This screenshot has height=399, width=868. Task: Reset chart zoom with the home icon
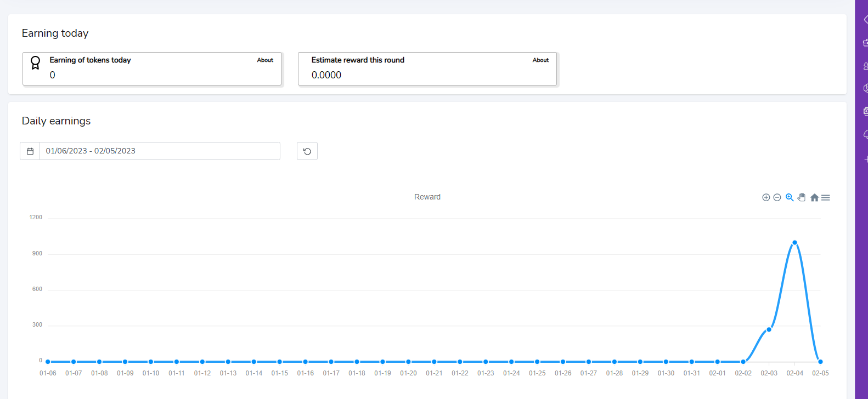pos(814,198)
